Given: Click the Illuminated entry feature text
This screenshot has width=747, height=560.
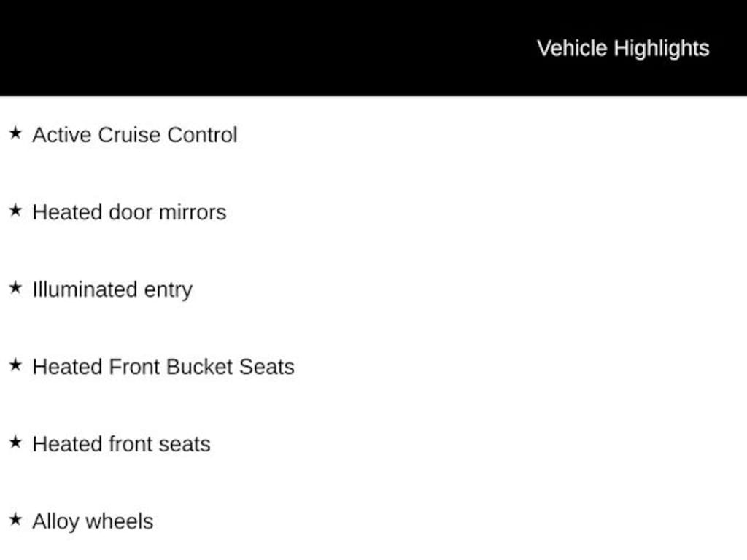Looking at the screenshot, I should point(112,289).
